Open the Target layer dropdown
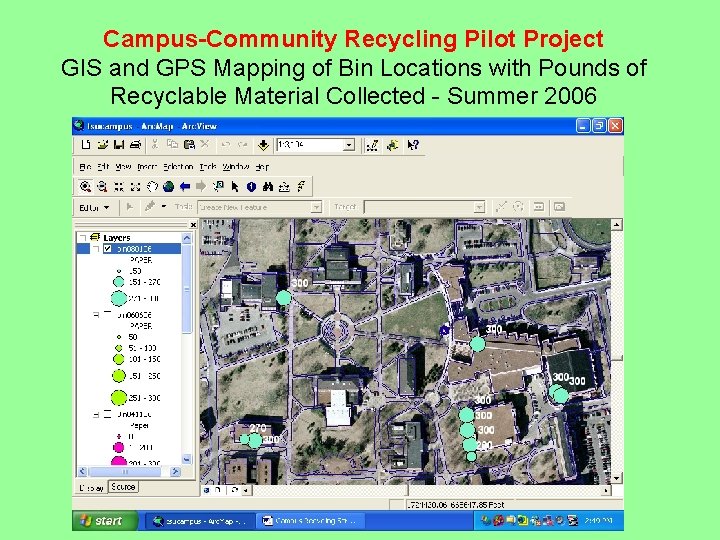720x540 pixels. click(x=479, y=208)
